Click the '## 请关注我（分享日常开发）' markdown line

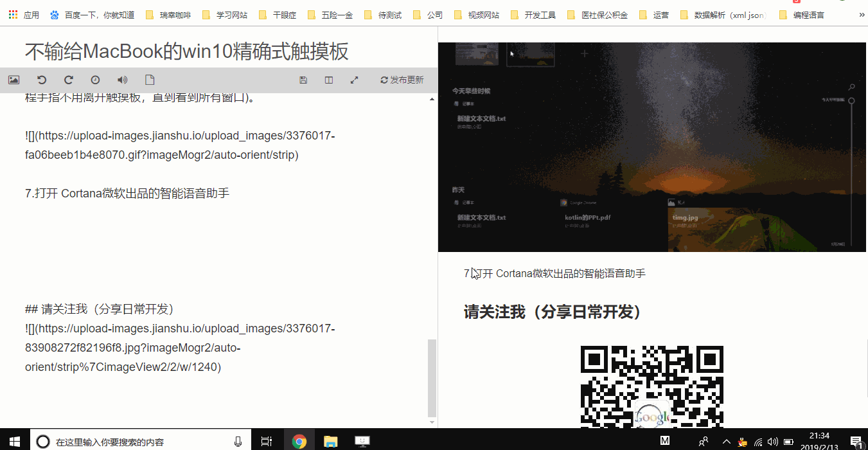(x=100, y=309)
